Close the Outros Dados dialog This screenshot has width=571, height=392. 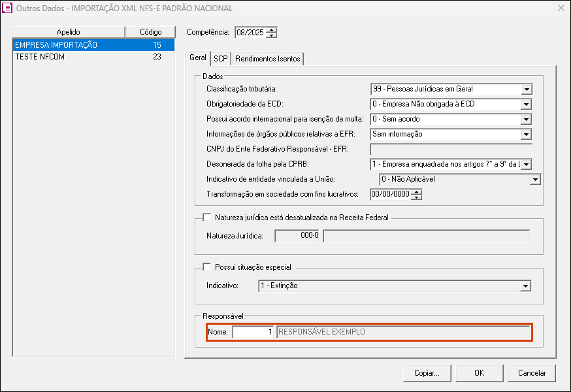[x=561, y=8]
